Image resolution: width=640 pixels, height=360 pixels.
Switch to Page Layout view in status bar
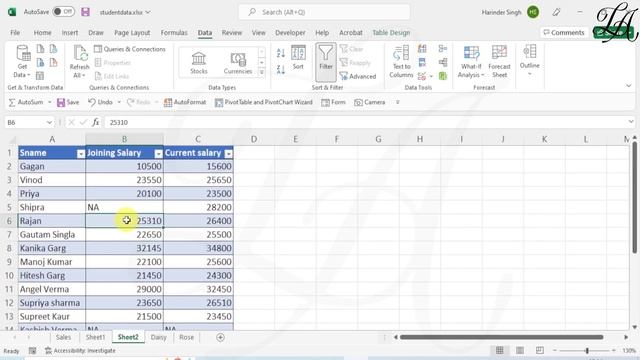click(x=520, y=350)
